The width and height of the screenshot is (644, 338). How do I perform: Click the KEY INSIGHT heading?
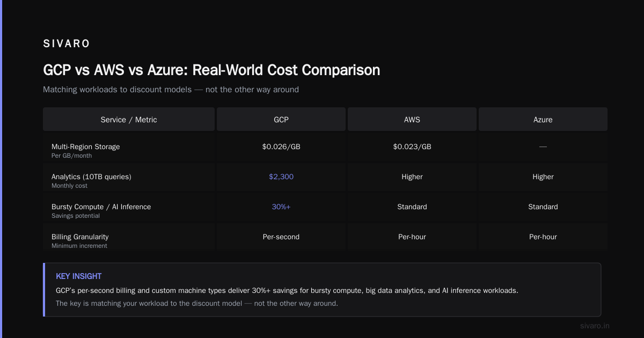79,276
